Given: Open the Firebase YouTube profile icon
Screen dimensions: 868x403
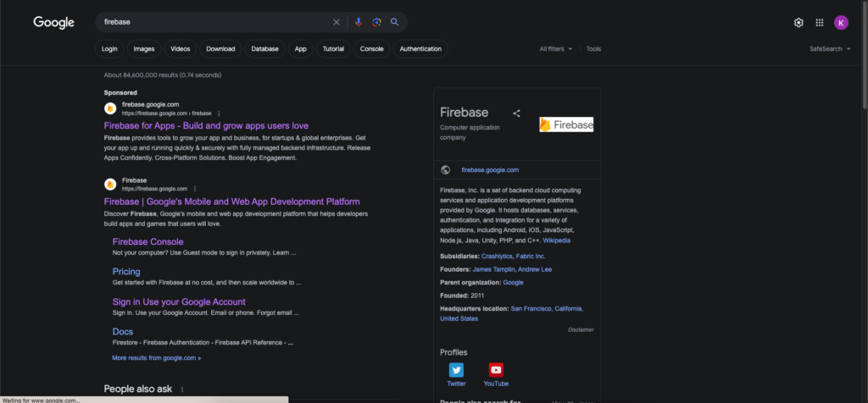Looking at the screenshot, I should pyautogui.click(x=496, y=370).
